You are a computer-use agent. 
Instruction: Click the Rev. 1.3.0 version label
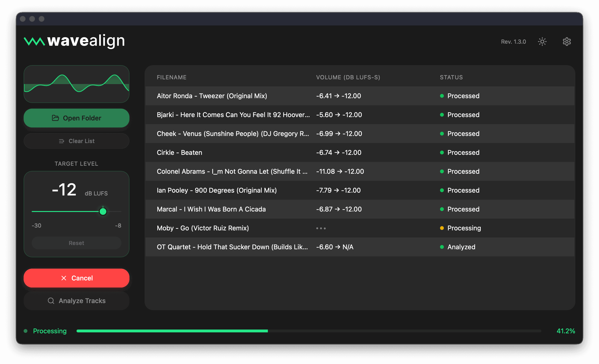coord(513,42)
